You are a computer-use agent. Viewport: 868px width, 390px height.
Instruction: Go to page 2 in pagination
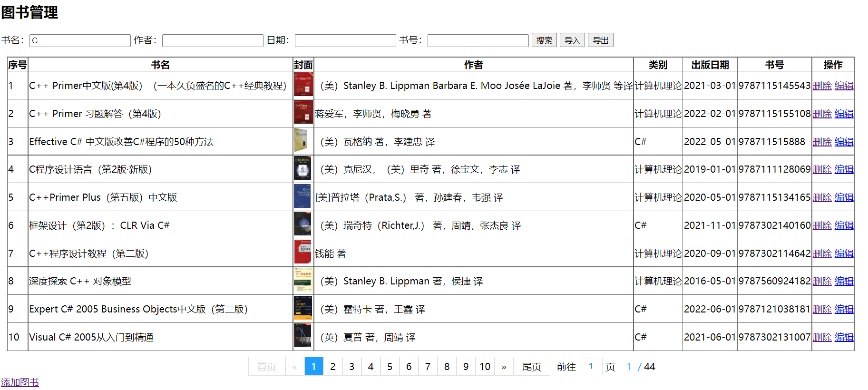pyautogui.click(x=333, y=367)
